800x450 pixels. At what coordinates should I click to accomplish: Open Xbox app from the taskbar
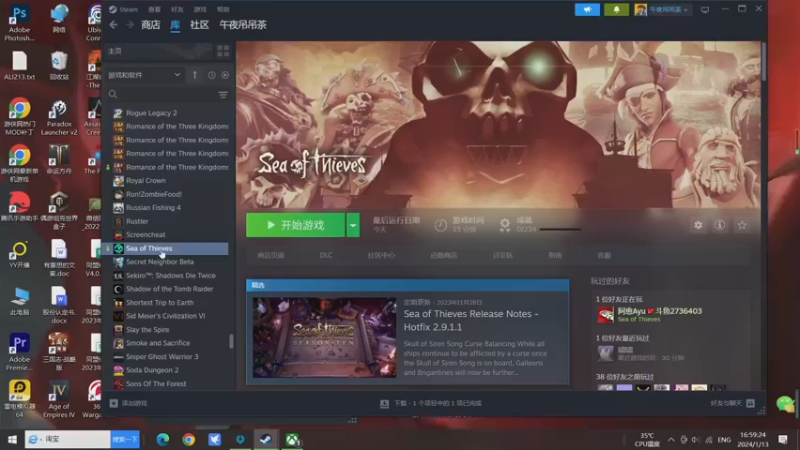[x=292, y=439]
